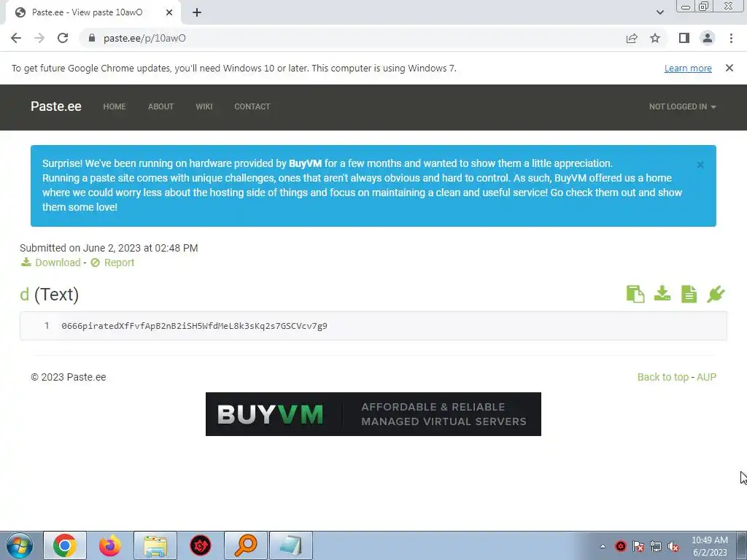Image resolution: width=747 pixels, height=560 pixels.
Task: Copy the paste contents with clipboard icon
Action: point(635,294)
